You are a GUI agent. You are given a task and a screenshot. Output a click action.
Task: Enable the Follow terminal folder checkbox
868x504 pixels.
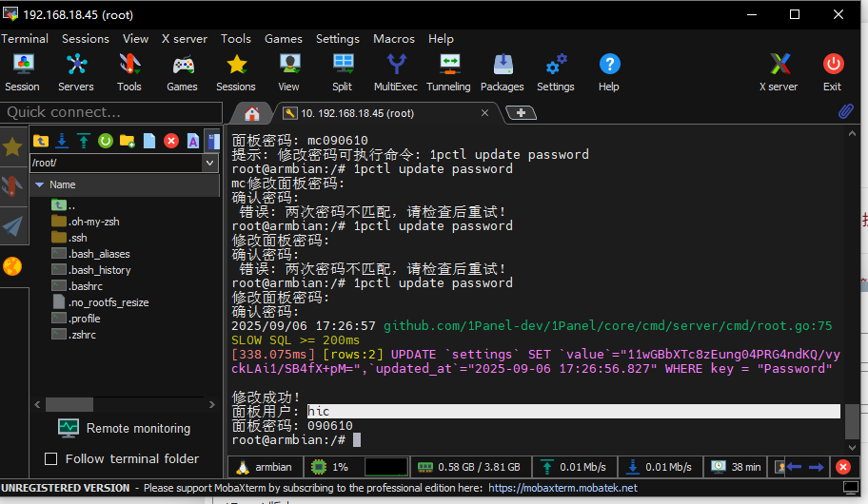click(x=51, y=458)
